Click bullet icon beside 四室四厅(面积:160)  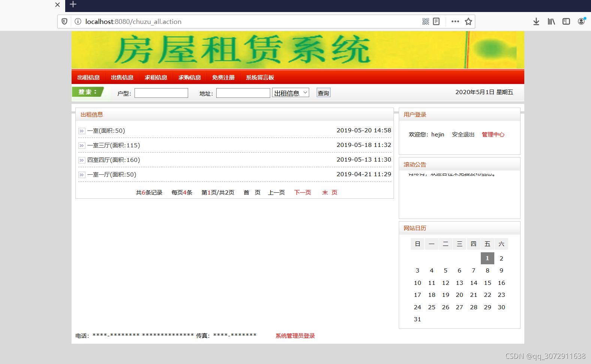click(x=82, y=160)
